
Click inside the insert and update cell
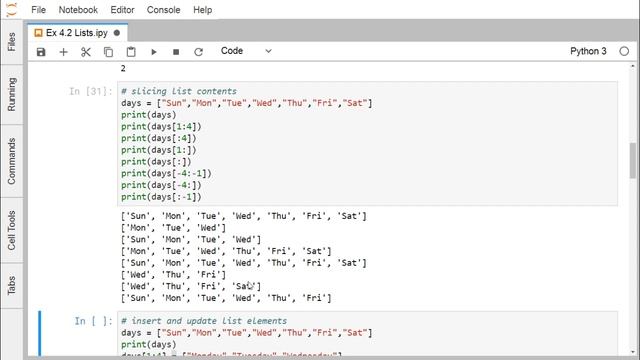coord(367,334)
